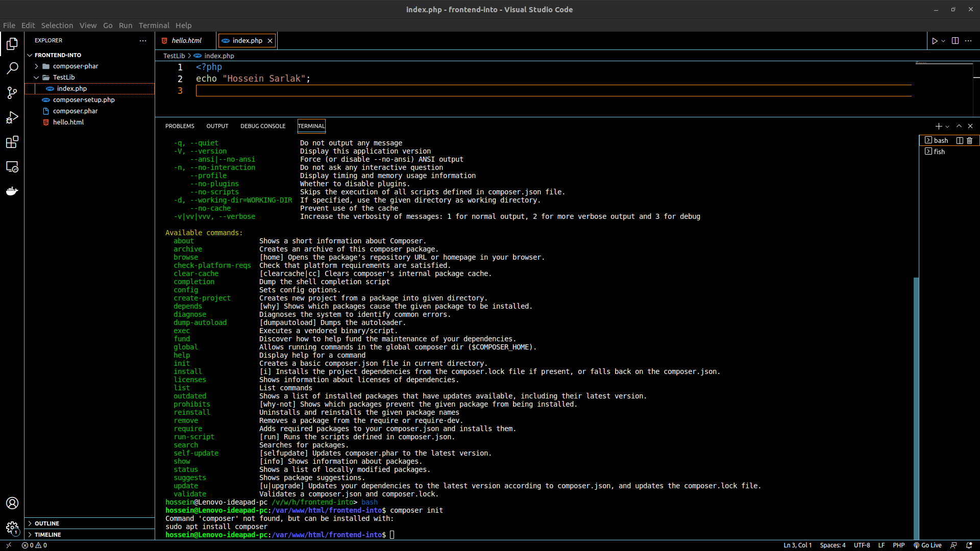Switch to the index.php editor tab
Screen dimensions: 980x551
click(247, 41)
